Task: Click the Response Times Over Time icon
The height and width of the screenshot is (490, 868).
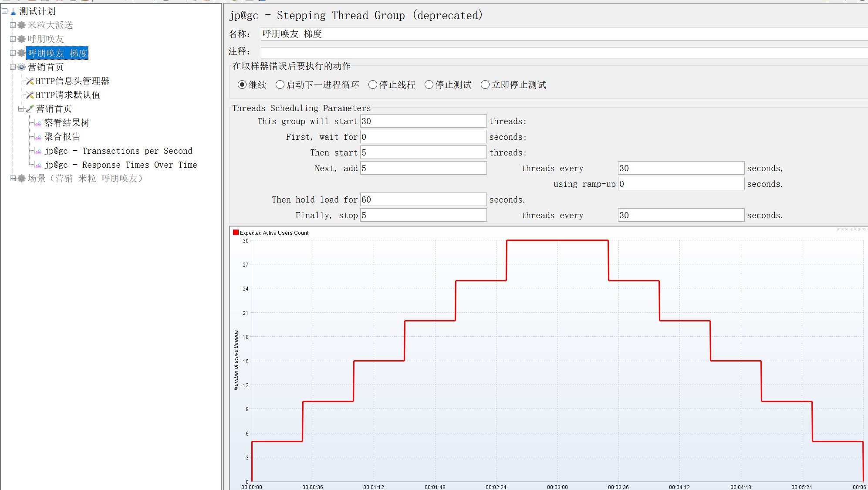Action: tap(38, 165)
